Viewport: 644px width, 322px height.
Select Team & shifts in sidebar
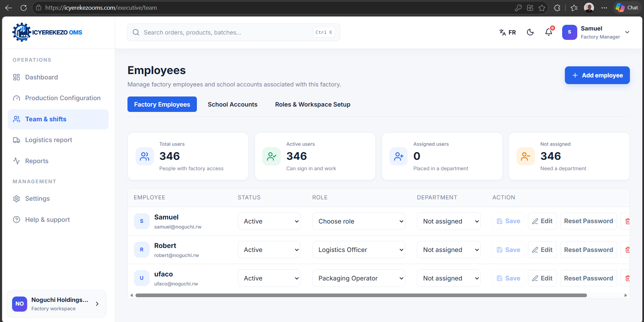[x=58, y=119]
